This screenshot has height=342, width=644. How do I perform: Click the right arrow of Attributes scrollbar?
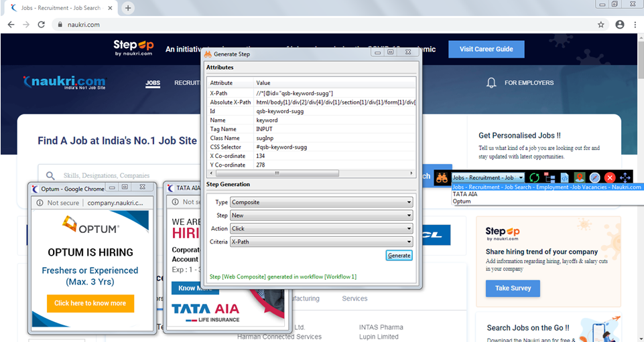tap(411, 173)
